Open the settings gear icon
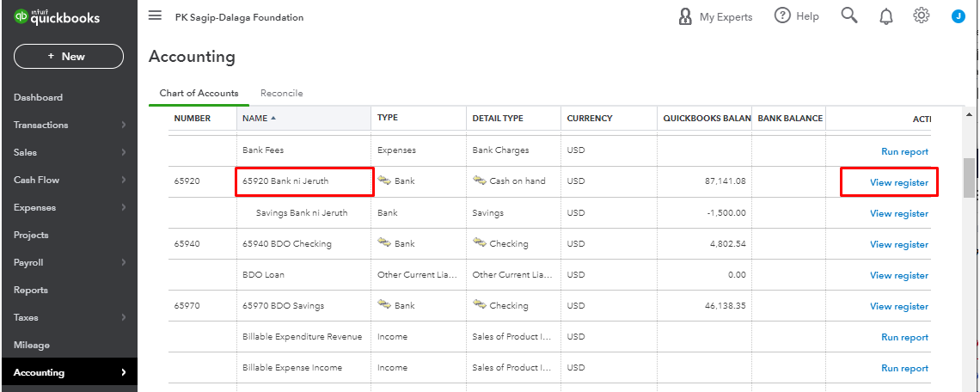 tap(922, 16)
